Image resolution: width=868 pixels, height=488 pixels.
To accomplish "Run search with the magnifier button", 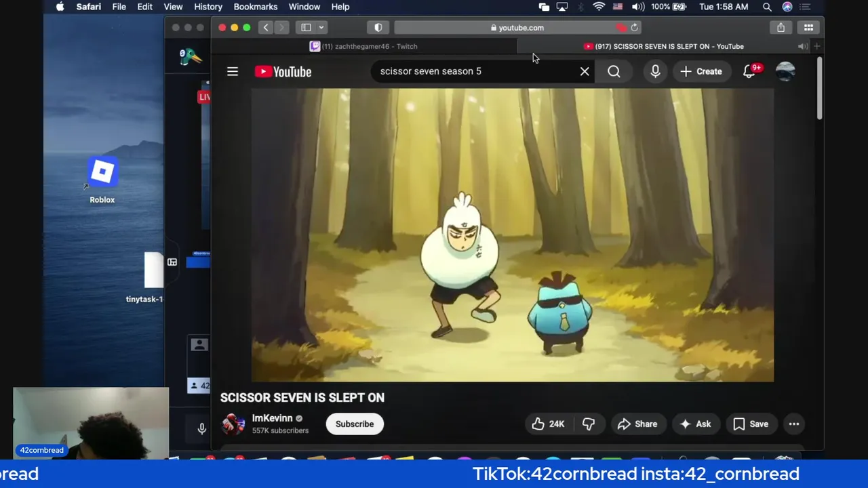I will [x=614, y=71].
